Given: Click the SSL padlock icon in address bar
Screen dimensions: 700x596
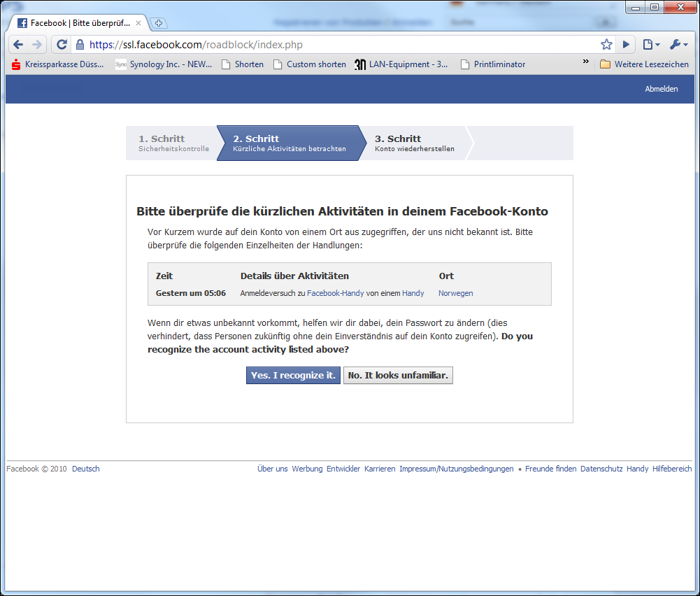Looking at the screenshot, I should 80,45.
